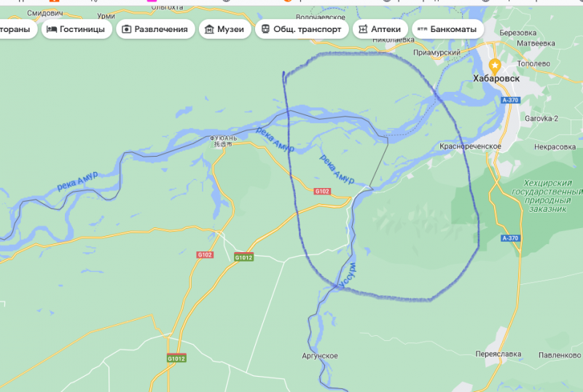Click the hotel bed icon in Гостиницы chip

coord(52,29)
